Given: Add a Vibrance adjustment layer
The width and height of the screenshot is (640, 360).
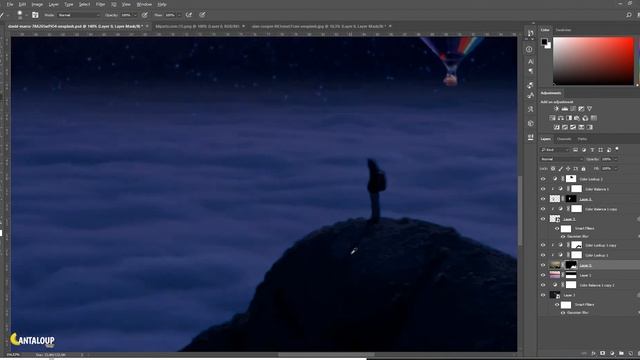Looking at the screenshot, I should [589, 109].
